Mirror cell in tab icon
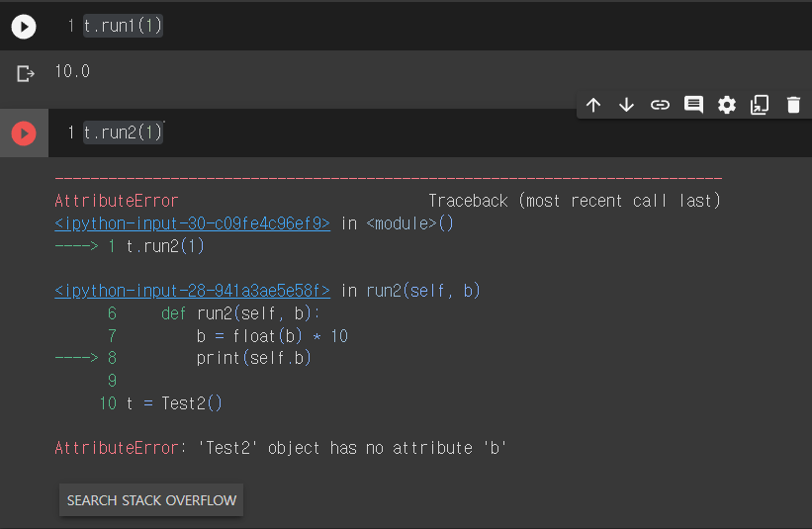Viewport: 812px width, 529px height. pos(760,105)
